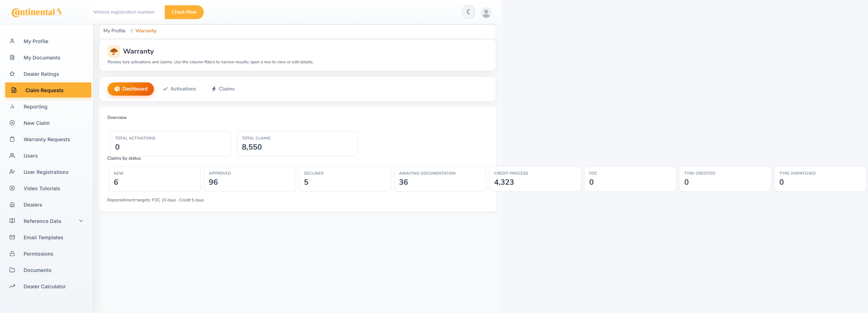Toggle dark mode with the moon icon
Image resolution: width=868 pixels, height=313 pixels.
click(x=468, y=12)
